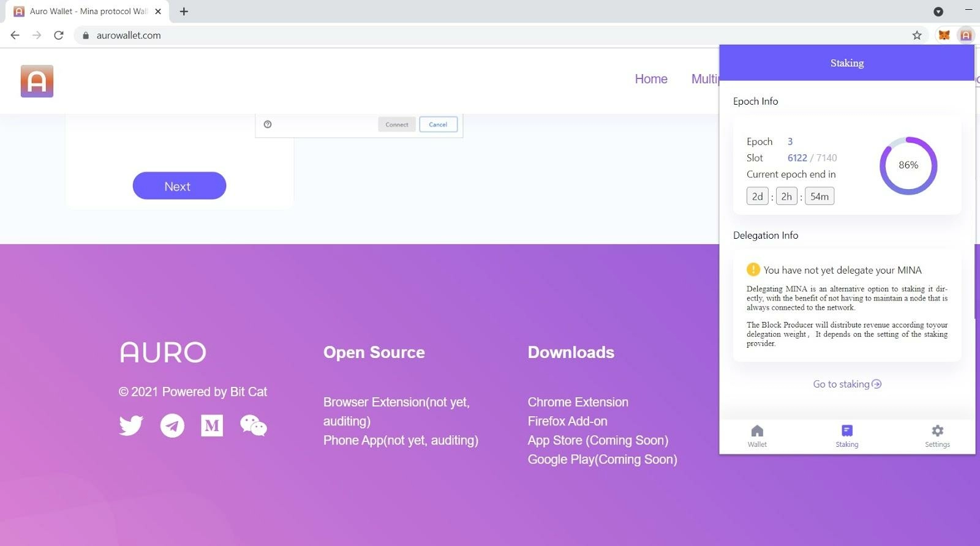Click the Downloads footer heading
Image resolution: width=980 pixels, height=546 pixels.
click(571, 353)
